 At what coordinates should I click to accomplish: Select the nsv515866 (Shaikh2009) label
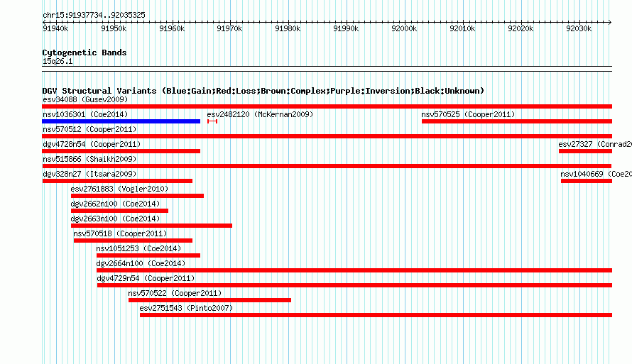(x=89, y=159)
